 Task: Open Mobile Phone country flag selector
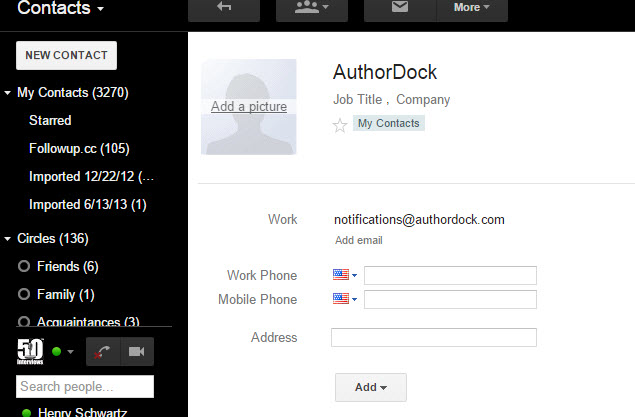[x=345, y=299]
